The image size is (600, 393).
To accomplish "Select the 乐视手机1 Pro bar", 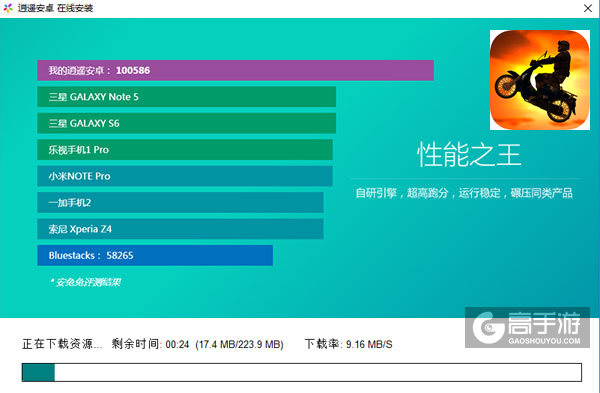I will [185, 150].
